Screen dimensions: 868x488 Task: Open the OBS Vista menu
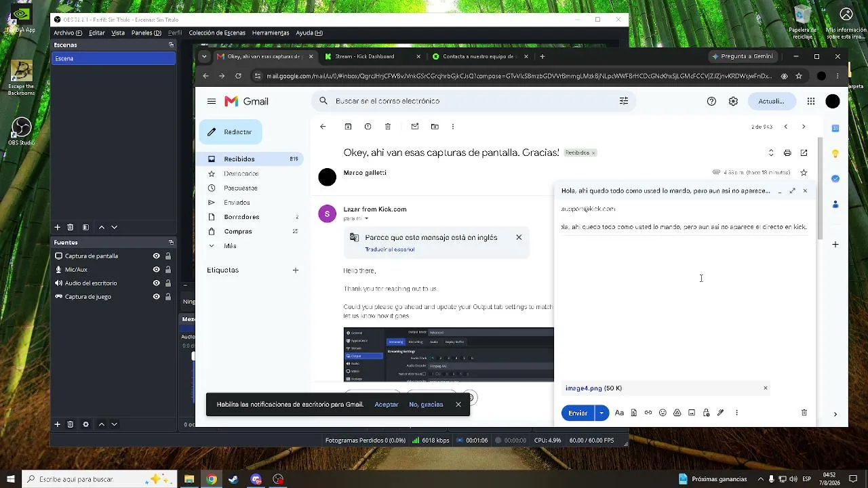118,33
